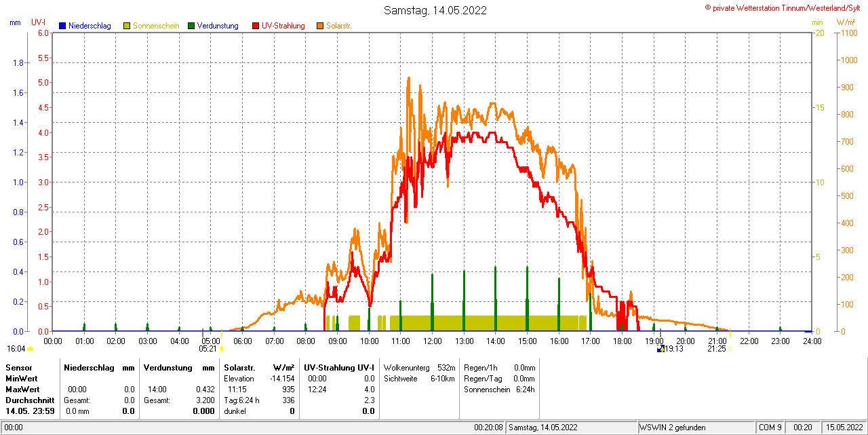Click the yellow dome icon beside 16:04
The height and width of the screenshot is (435, 868).
30,349
